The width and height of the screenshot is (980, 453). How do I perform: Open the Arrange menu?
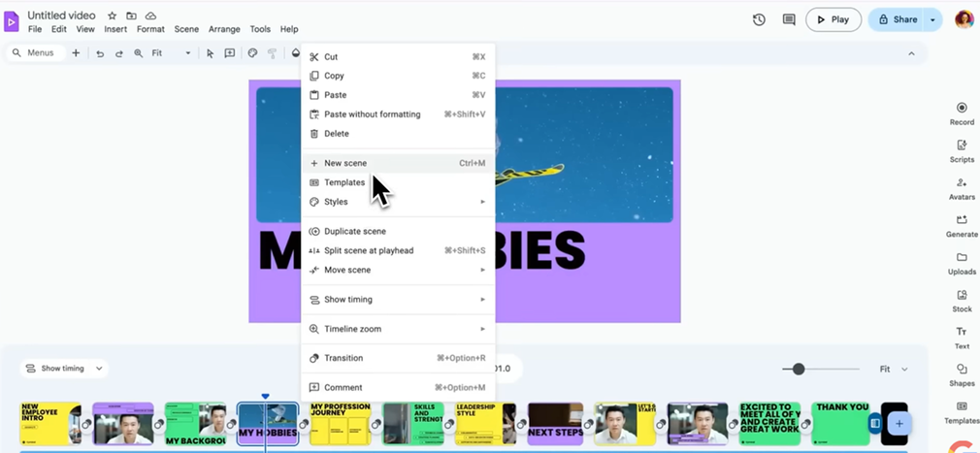pos(224,29)
